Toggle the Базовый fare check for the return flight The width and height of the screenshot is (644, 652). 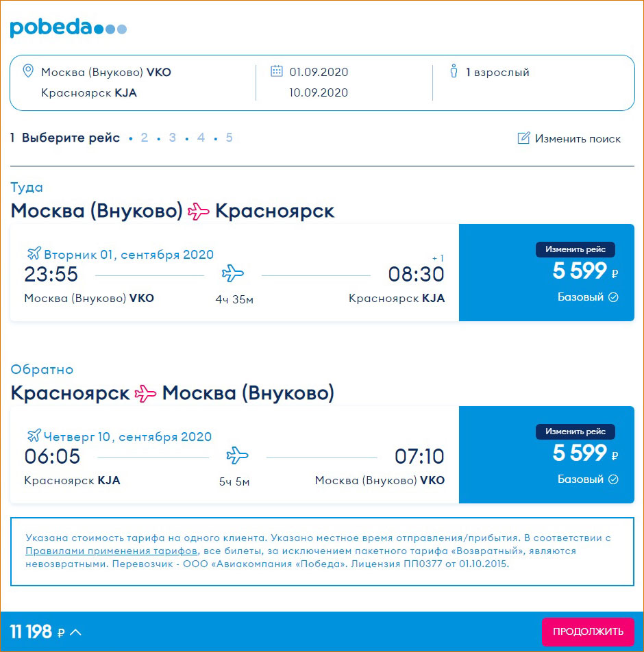tap(614, 479)
